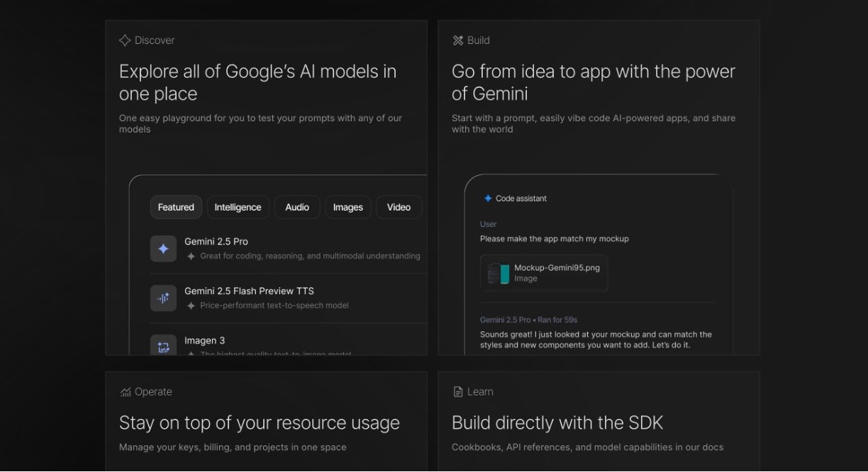Click the Learn document icon
The image size is (868, 472).
pyautogui.click(x=458, y=392)
